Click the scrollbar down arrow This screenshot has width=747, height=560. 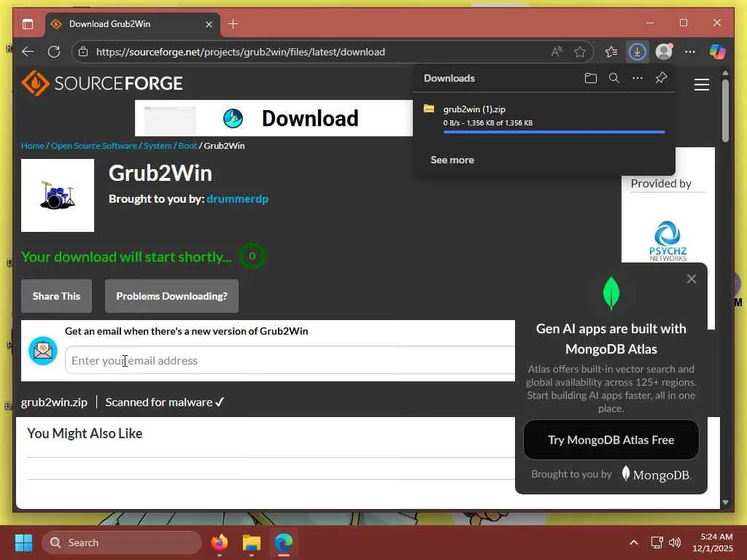tap(725, 502)
